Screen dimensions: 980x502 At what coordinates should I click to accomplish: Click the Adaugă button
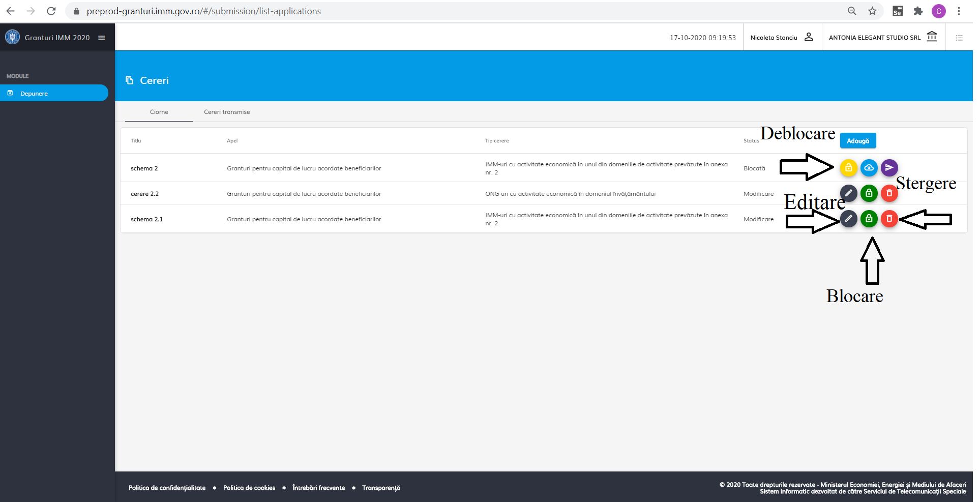click(857, 141)
